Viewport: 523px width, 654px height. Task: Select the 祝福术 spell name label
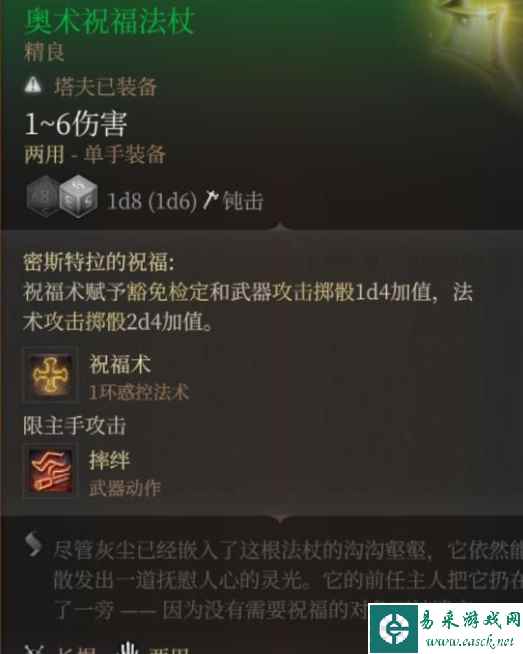coord(120,364)
